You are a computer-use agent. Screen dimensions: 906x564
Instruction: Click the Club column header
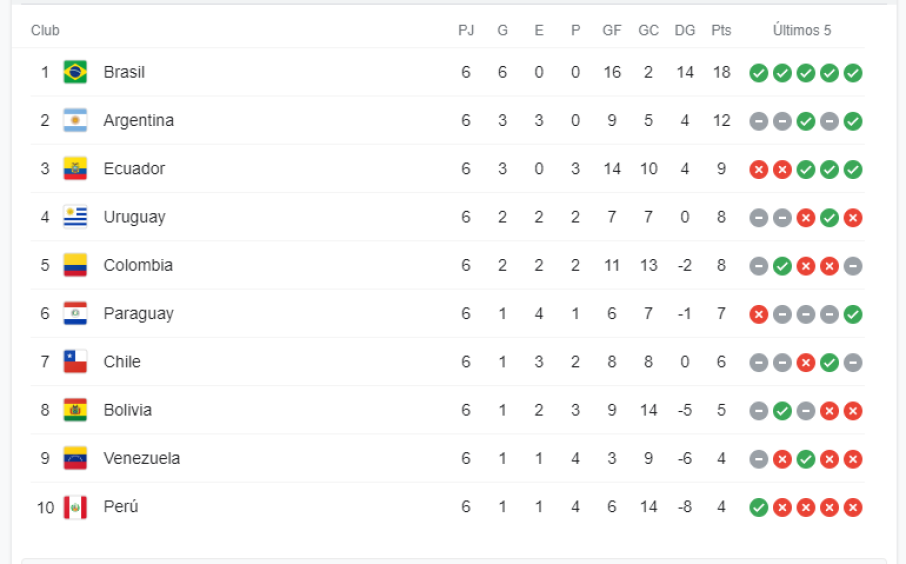(x=45, y=30)
